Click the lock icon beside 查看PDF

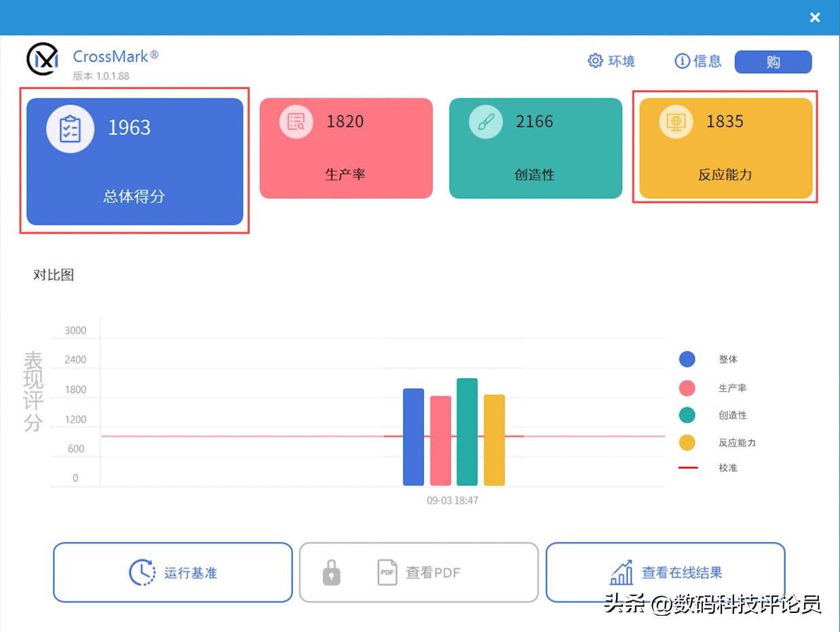(x=330, y=572)
